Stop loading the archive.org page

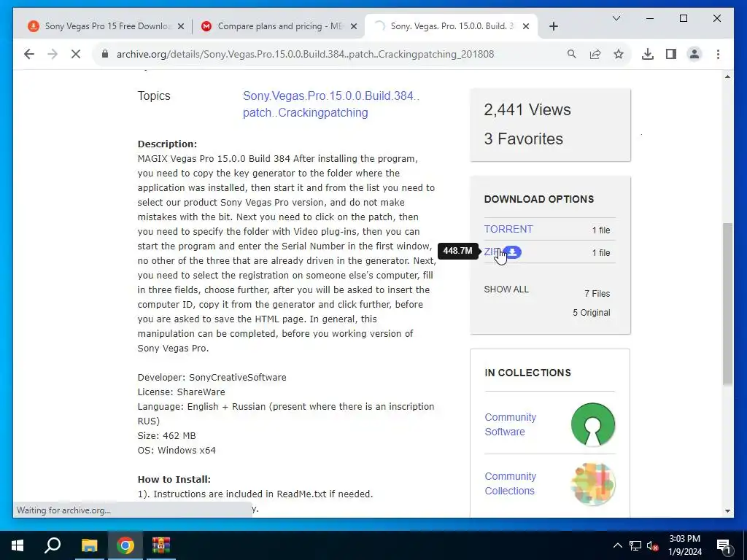pyautogui.click(x=76, y=54)
